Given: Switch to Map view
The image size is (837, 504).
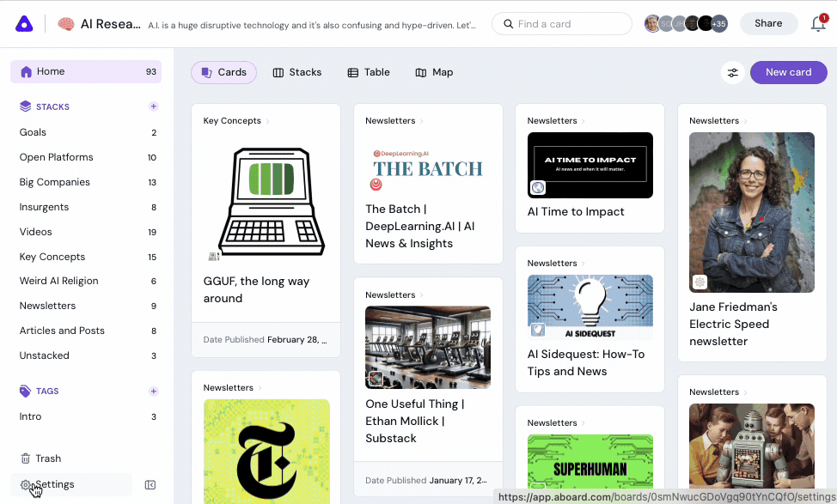Looking at the screenshot, I should point(434,72).
